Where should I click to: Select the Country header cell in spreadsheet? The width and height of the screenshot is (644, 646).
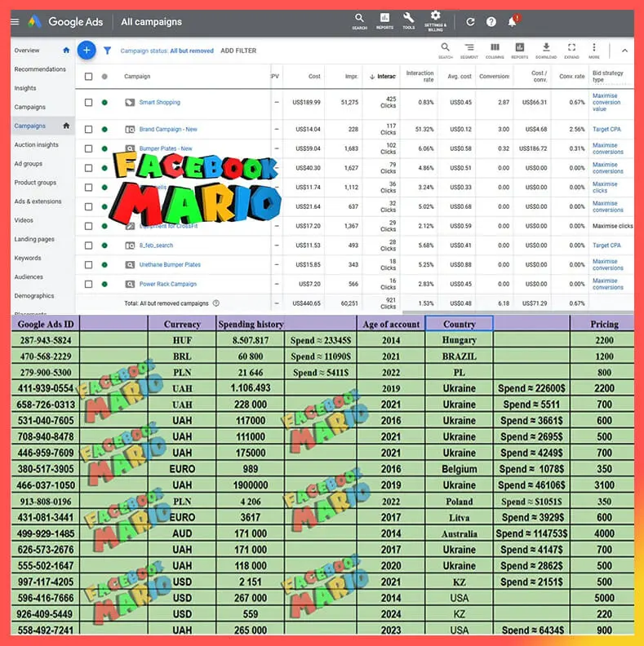[x=460, y=324]
